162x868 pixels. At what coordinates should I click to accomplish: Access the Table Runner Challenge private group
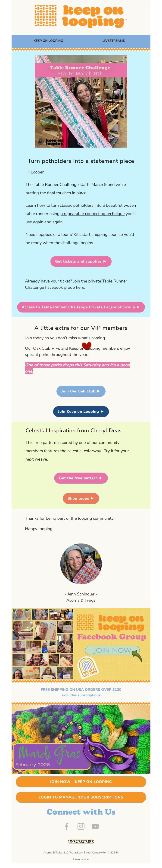coord(81,307)
